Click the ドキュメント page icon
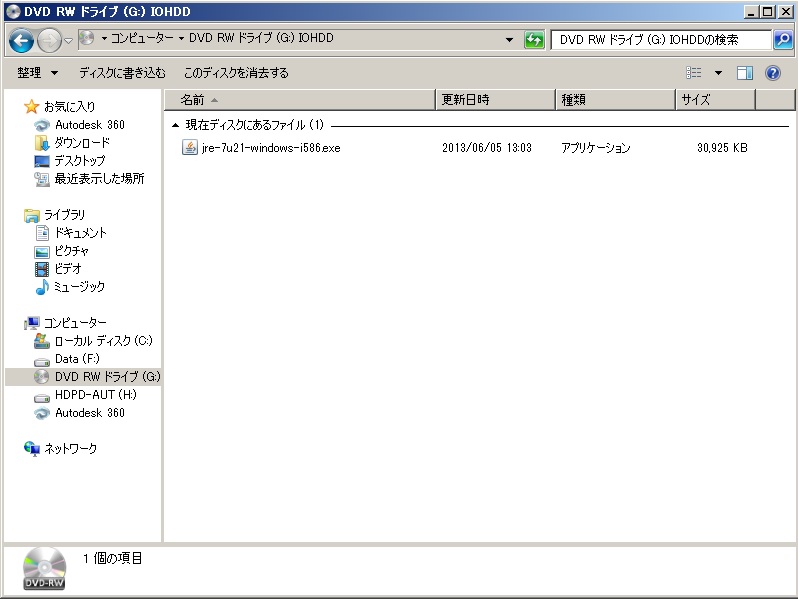798x599 pixels. coord(42,233)
